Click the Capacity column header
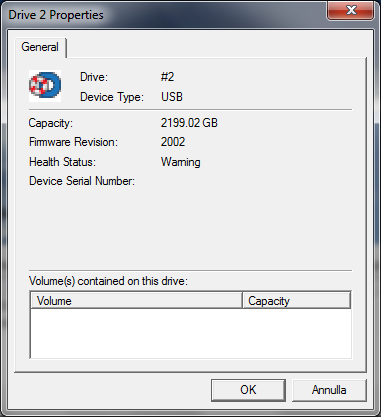Viewport: 381px width, 417px height. click(296, 301)
